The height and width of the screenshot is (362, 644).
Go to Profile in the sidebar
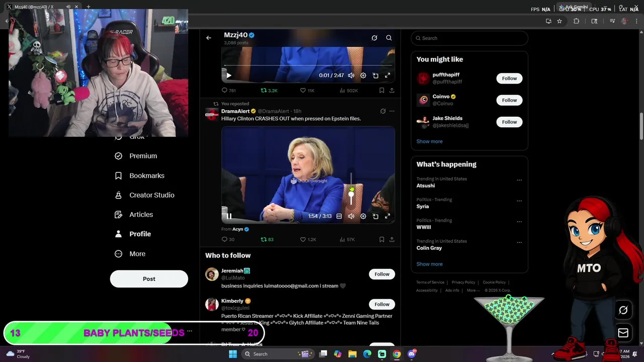tap(133, 234)
